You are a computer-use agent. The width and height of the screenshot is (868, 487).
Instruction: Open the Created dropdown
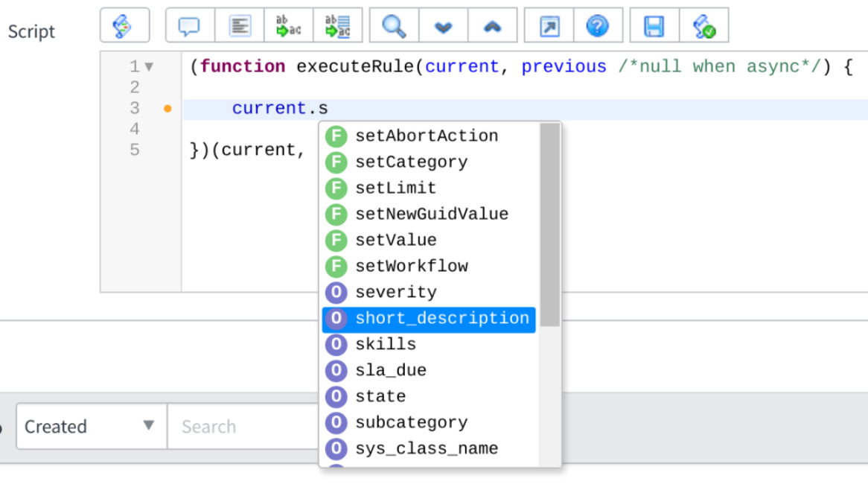(x=92, y=426)
